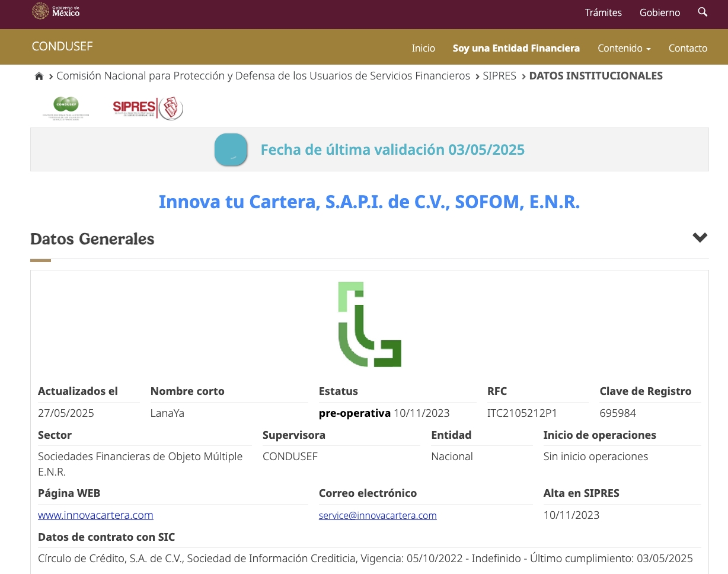Click the Sociedades Financieras de Objeto Múltiple text
728x574 pixels.
click(x=141, y=464)
